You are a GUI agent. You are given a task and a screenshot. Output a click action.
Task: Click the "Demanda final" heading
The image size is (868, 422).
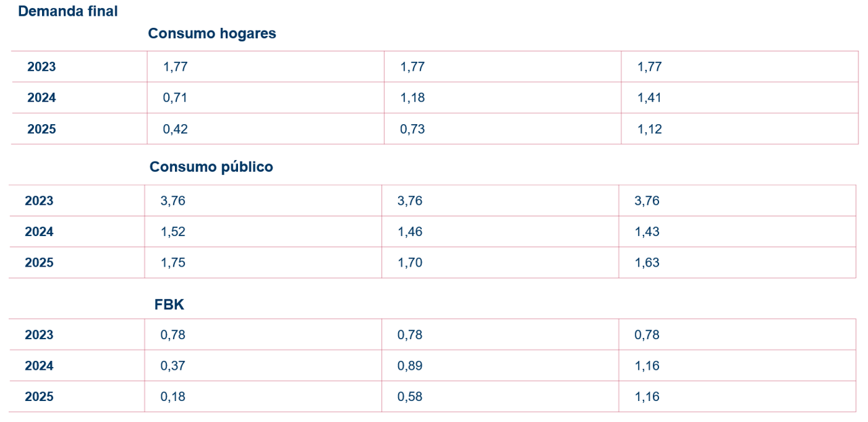coord(68,12)
